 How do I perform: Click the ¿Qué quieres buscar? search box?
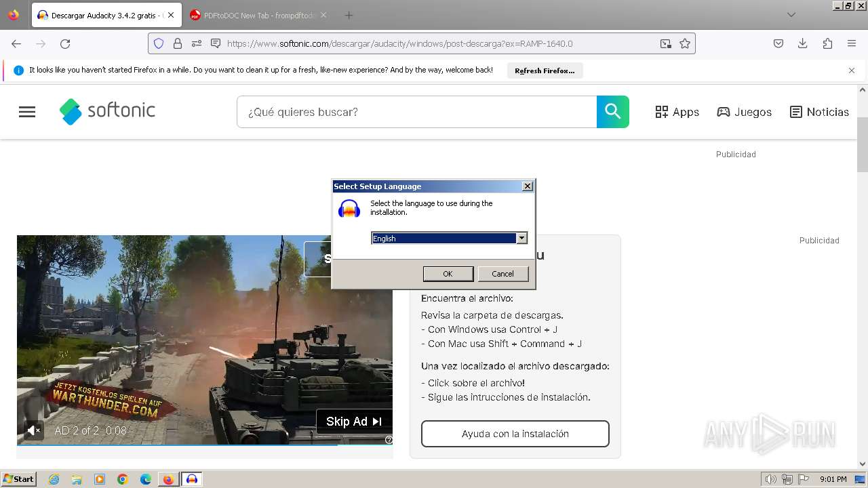(x=416, y=112)
